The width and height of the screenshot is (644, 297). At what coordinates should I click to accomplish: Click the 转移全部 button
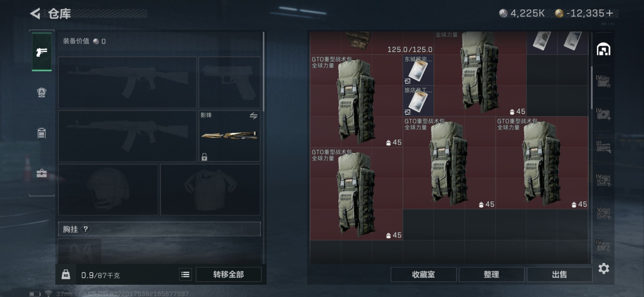click(x=228, y=275)
